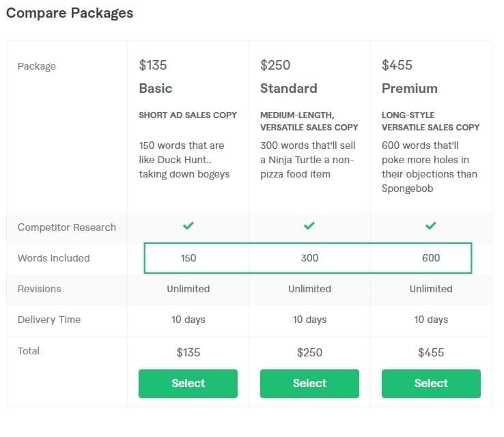
Task: Click the $455 price in header
Action: coord(397,65)
